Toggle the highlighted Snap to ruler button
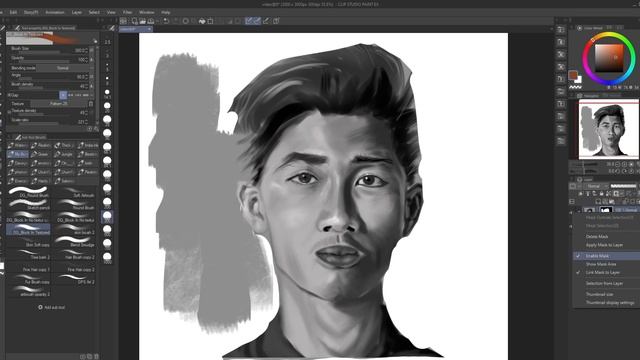Image resolution: width=640 pixels, height=360 pixels. [249, 21]
